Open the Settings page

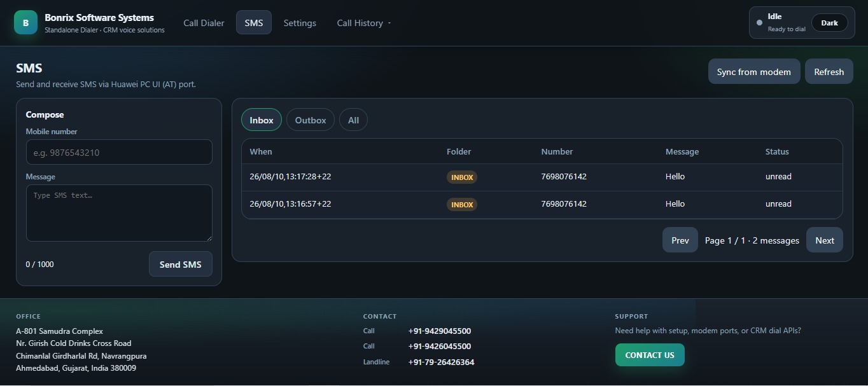[300, 23]
